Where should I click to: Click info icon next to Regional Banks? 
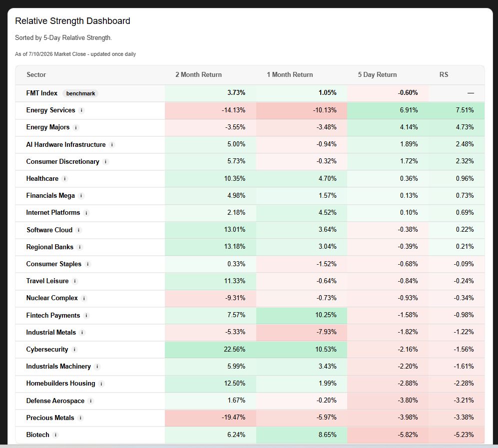[x=80, y=247]
